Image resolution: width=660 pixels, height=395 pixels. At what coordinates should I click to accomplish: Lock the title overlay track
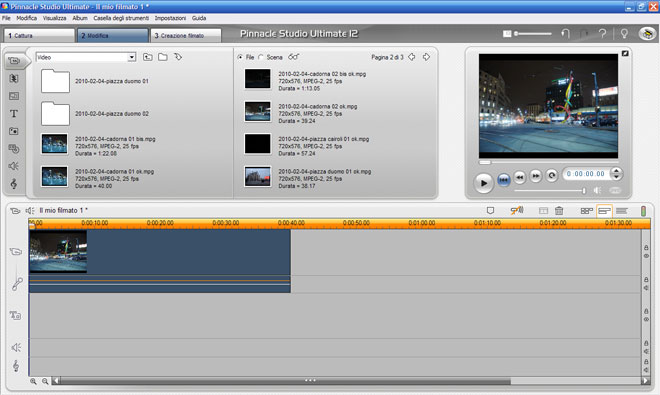(x=646, y=311)
